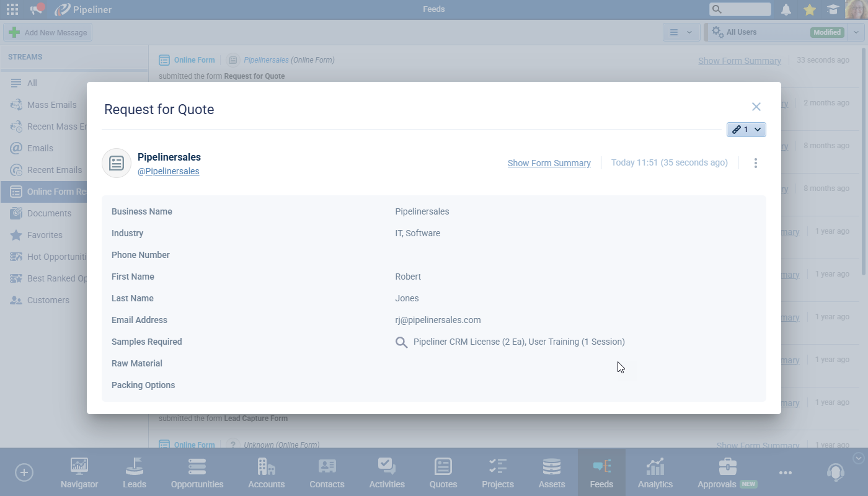Click Show Form Summary link in dialog
The height and width of the screenshot is (496, 868).
(x=549, y=163)
